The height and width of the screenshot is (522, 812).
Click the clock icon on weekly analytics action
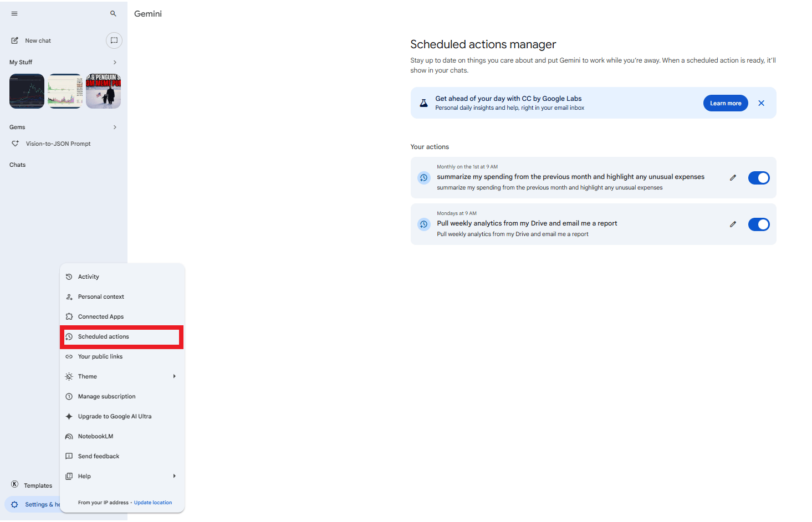[423, 224]
